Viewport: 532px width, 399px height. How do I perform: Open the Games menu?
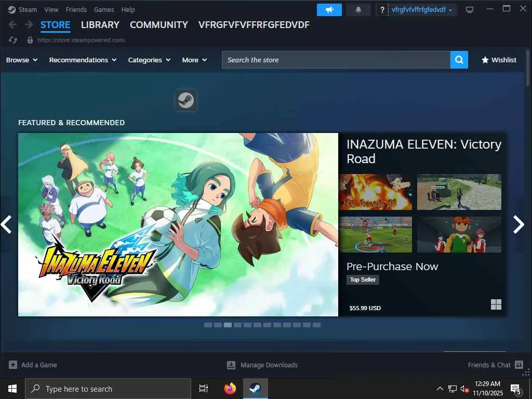click(104, 10)
